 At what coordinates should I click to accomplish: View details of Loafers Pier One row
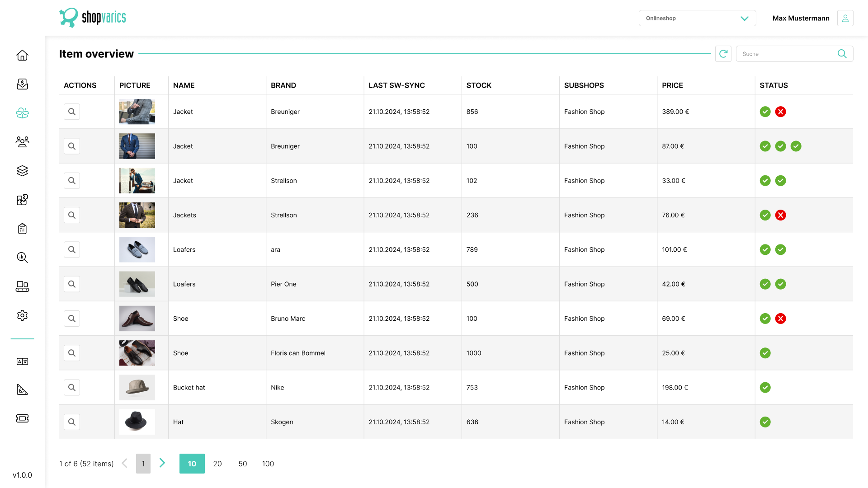coord(72,284)
